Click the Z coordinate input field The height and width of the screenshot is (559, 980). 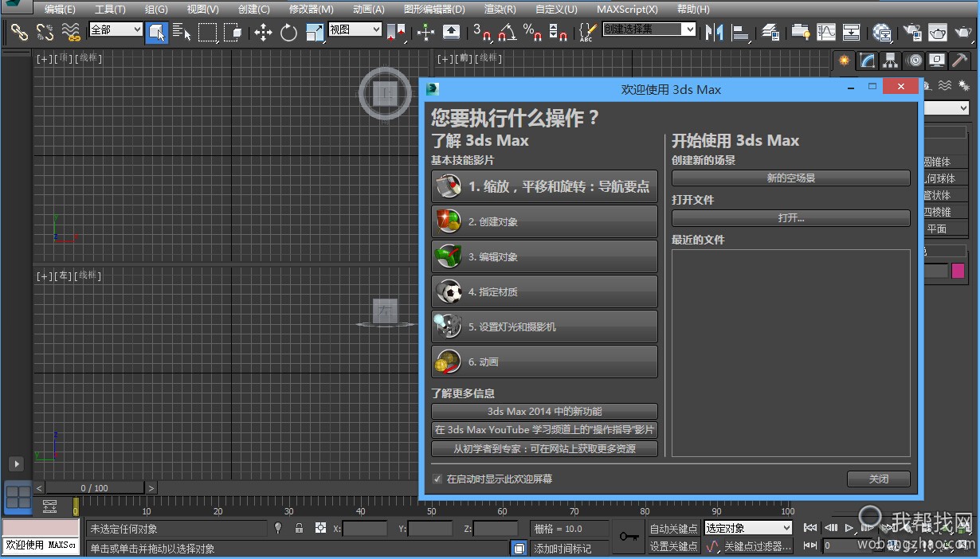coord(496,528)
